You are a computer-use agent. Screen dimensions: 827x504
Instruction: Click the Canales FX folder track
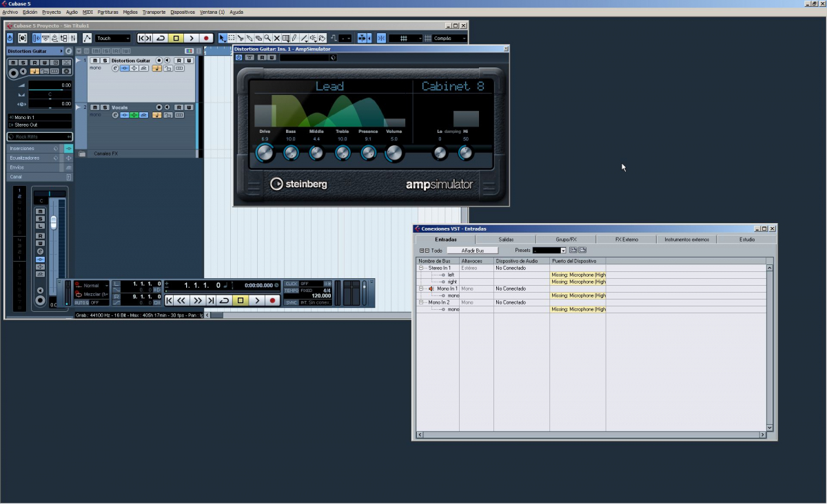click(106, 154)
